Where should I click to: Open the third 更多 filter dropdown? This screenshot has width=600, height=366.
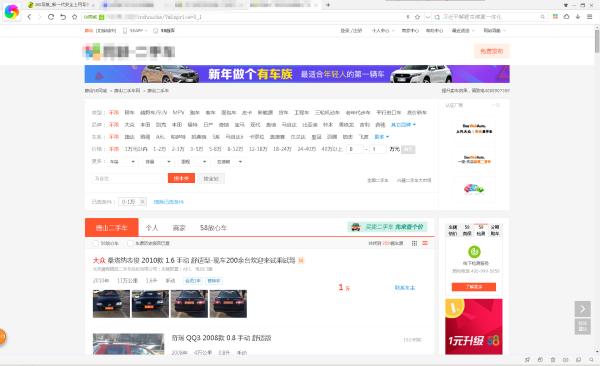click(x=193, y=162)
